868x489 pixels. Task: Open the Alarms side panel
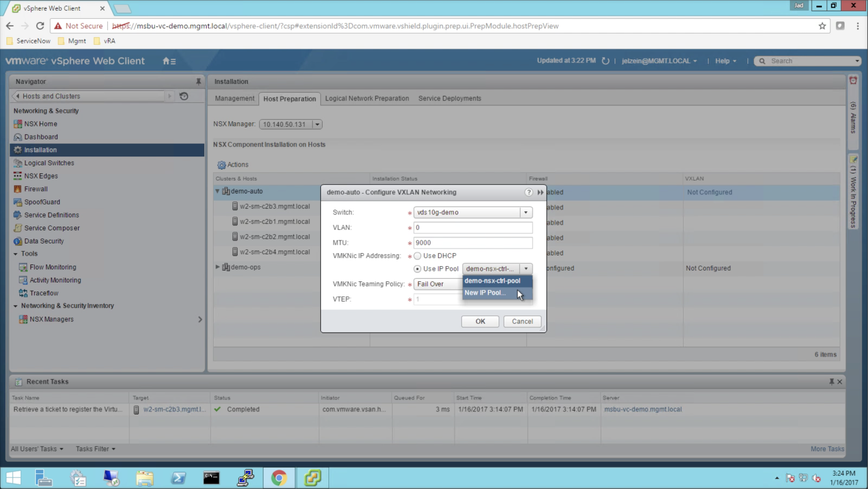(x=853, y=112)
